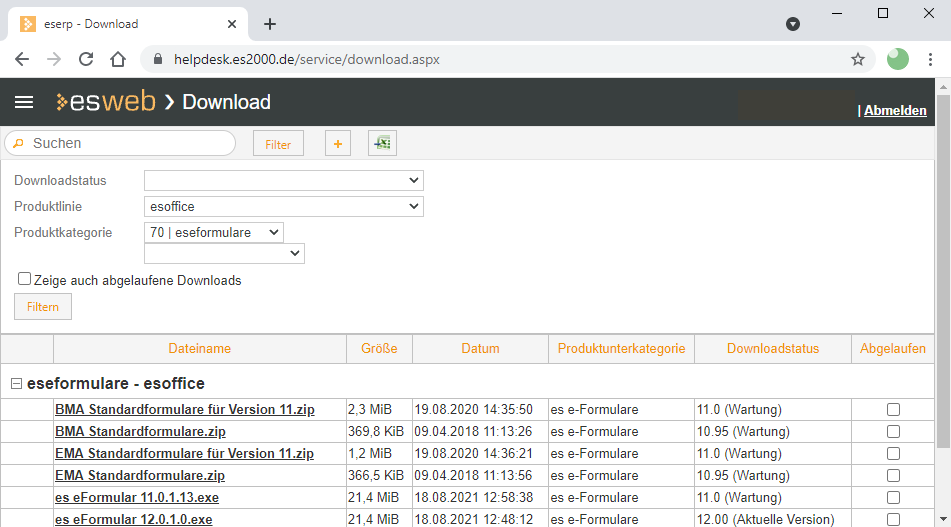Bookmark page using the star icon

point(857,59)
